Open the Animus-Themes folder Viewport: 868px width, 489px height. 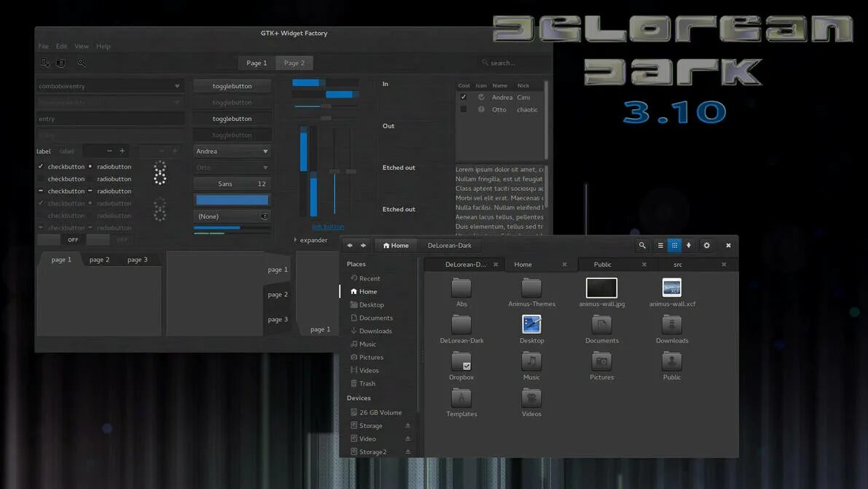(531, 287)
